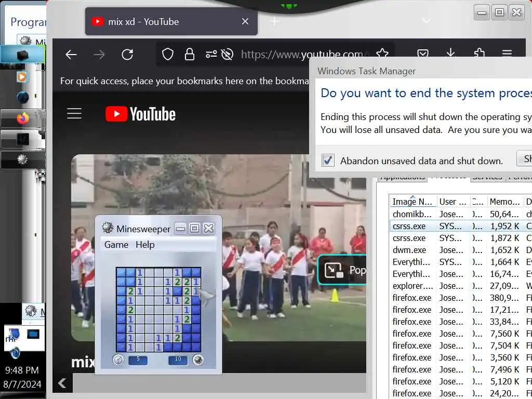
Task: Sort by Image Name column header
Action: tap(413, 202)
